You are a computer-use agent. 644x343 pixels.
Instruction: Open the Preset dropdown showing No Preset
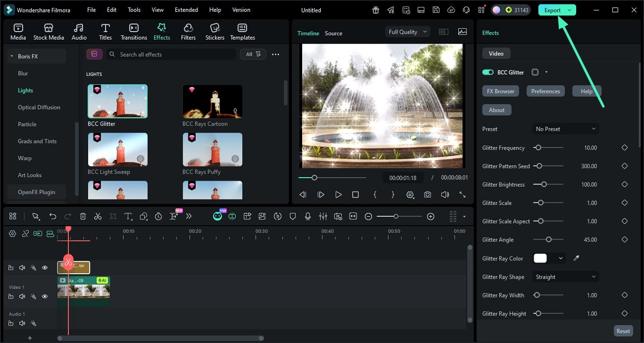tap(565, 129)
